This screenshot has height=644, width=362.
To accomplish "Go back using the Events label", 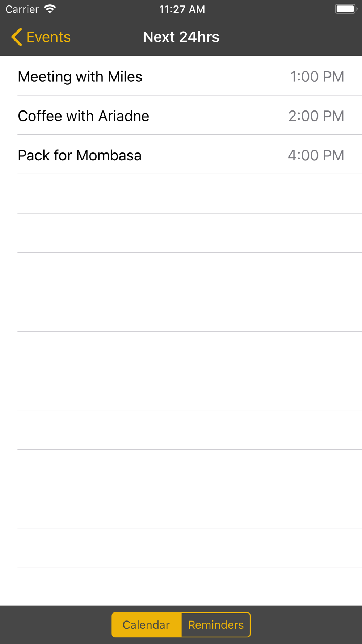I will coord(48,37).
